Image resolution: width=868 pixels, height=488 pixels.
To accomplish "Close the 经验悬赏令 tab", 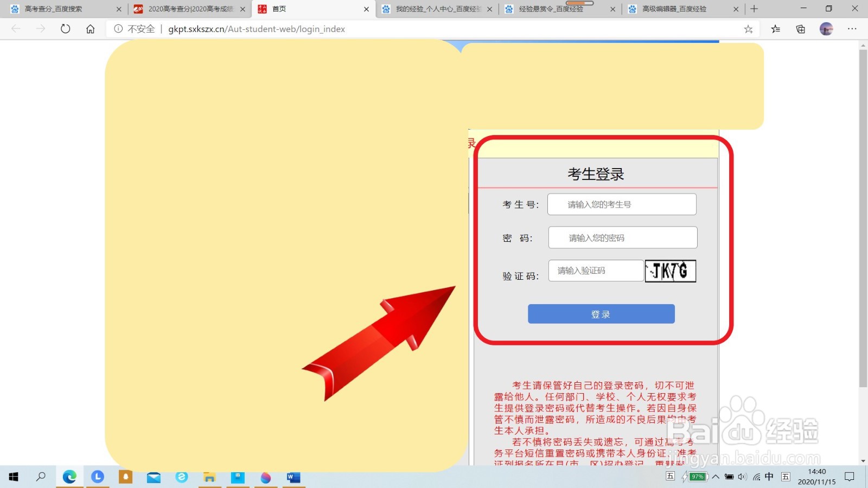I will click(x=613, y=9).
